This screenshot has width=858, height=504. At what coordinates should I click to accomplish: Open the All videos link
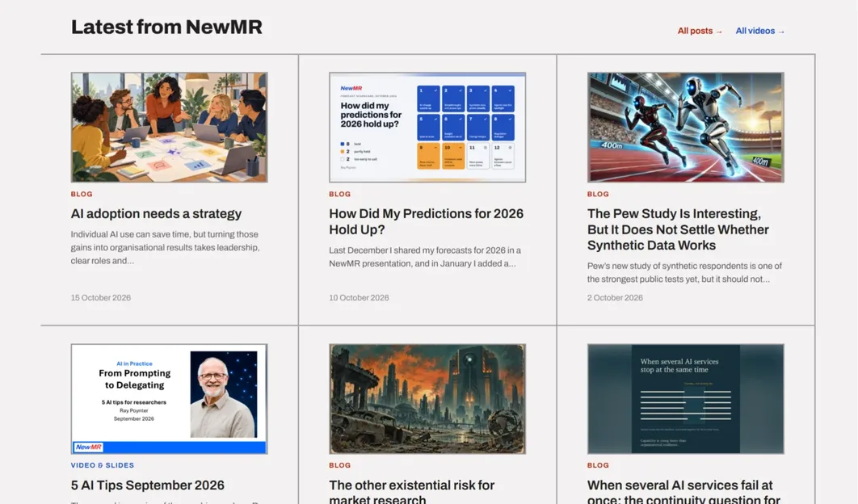coord(759,31)
